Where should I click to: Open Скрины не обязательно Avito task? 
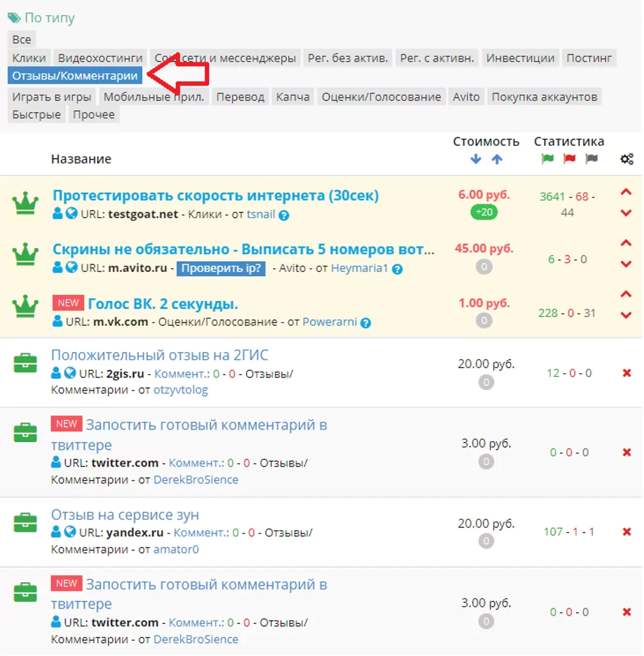pos(244,250)
